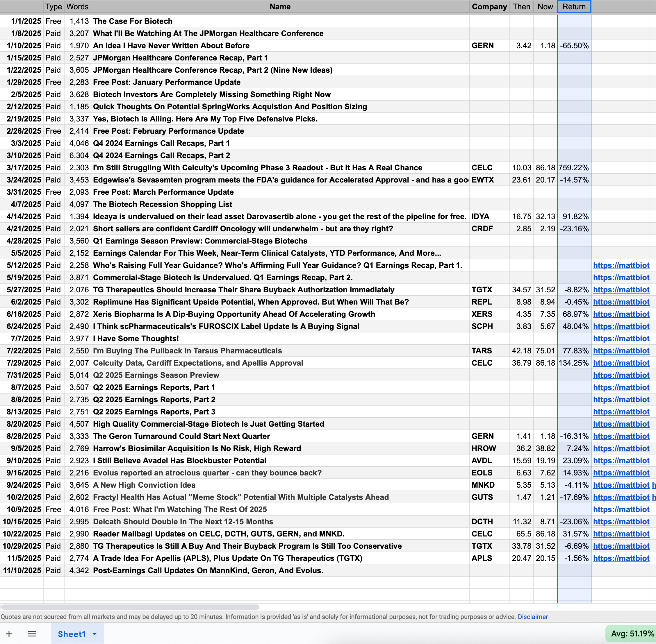This screenshot has width=656, height=644.
Task: Click the Then price header cell
Action: pyautogui.click(x=521, y=7)
